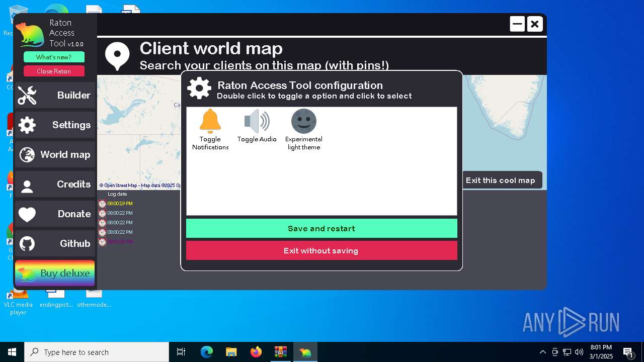Close Raton window with X button
Screen dimensions: 644x362
tap(535, 24)
